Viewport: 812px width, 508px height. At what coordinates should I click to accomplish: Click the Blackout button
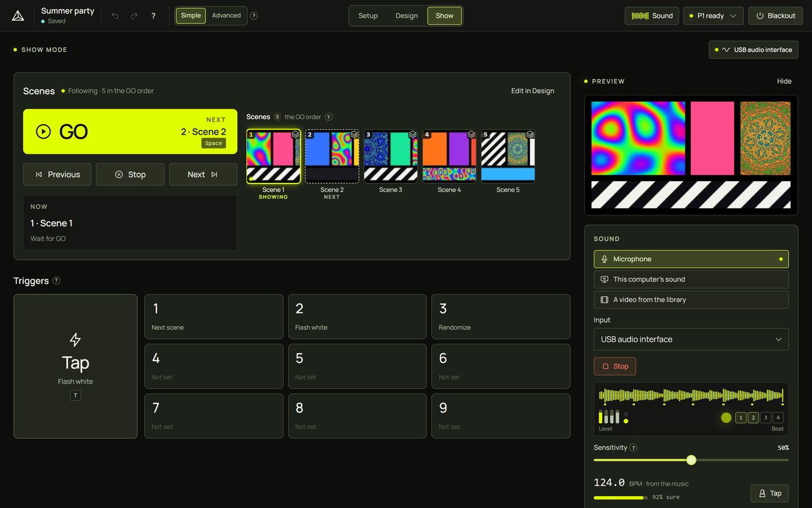(x=775, y=16)
